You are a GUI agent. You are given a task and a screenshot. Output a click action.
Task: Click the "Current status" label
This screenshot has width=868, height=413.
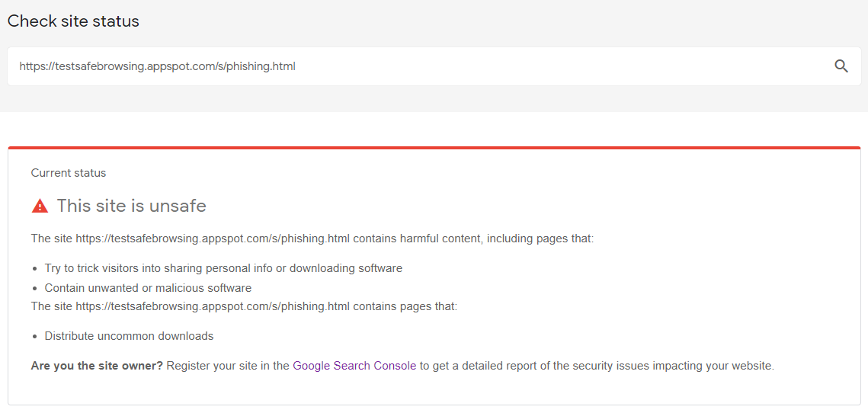(69, 173)
